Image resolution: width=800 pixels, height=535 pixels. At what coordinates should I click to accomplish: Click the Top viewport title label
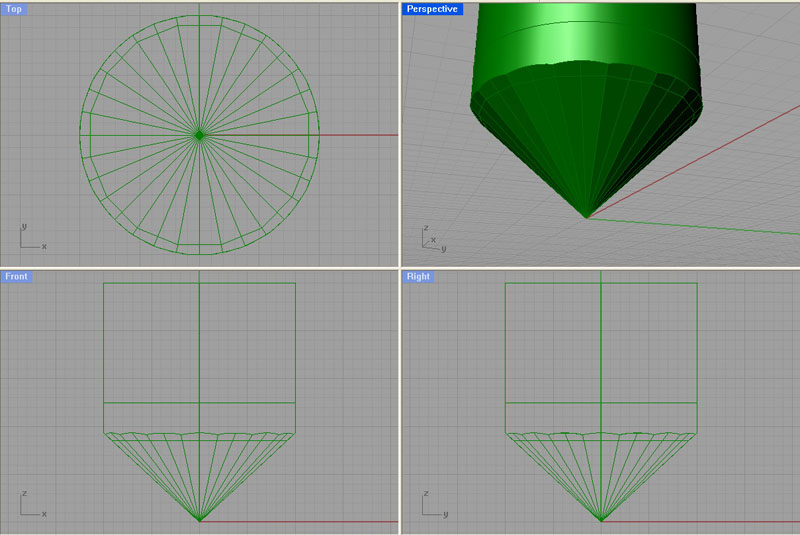coord(14,9)
